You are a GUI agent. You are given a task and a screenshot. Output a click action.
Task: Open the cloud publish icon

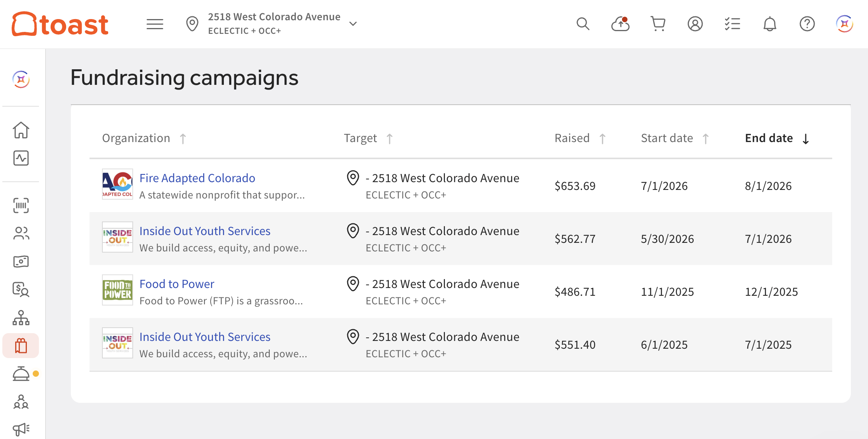620,24
